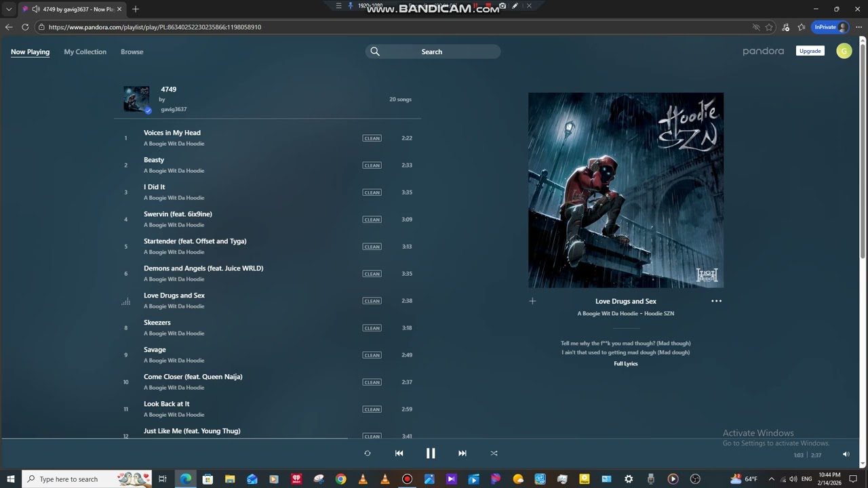Click the magnifying glass search icon
Image resolution: width=868 pixels, height=488 pixels.
tap(375, 52)
